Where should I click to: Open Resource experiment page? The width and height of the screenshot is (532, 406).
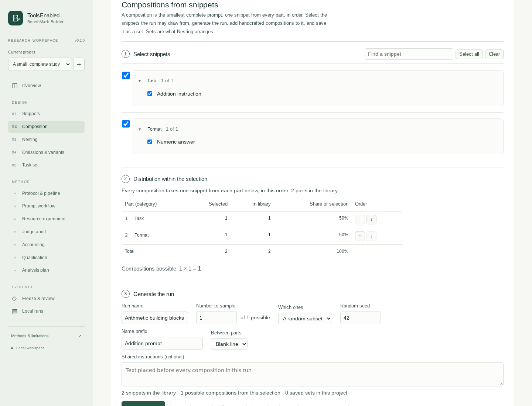point(46,219)
